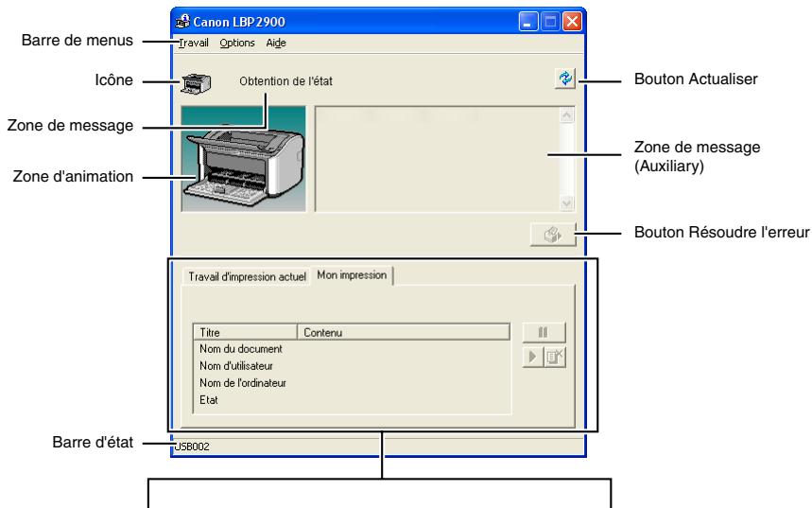This screenshot has width=812, height=508.
Task: Select the Nom du document row
Action: coord(352,349)
